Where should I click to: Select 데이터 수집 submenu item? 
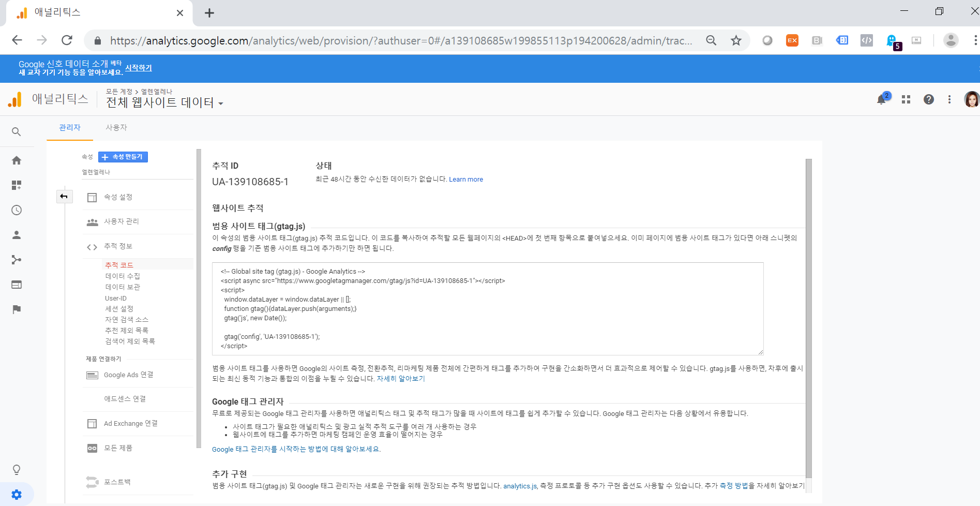point(123,276)
